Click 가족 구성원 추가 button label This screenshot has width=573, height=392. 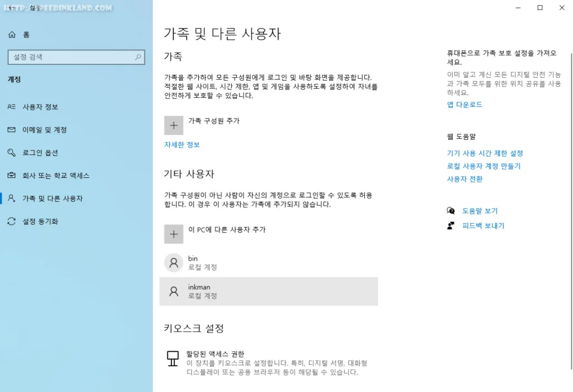(214, 121)
